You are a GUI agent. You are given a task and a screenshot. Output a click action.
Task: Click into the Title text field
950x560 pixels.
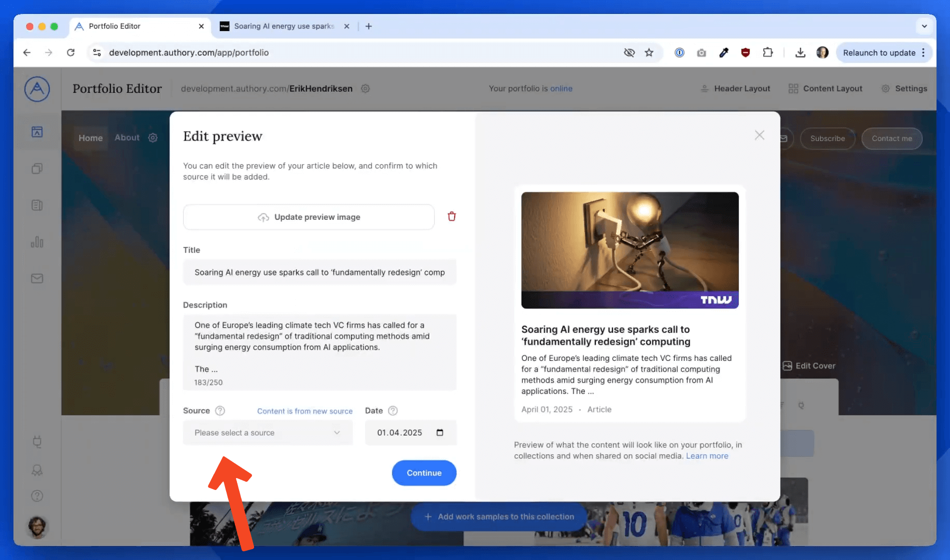click(x=319, y=272)
